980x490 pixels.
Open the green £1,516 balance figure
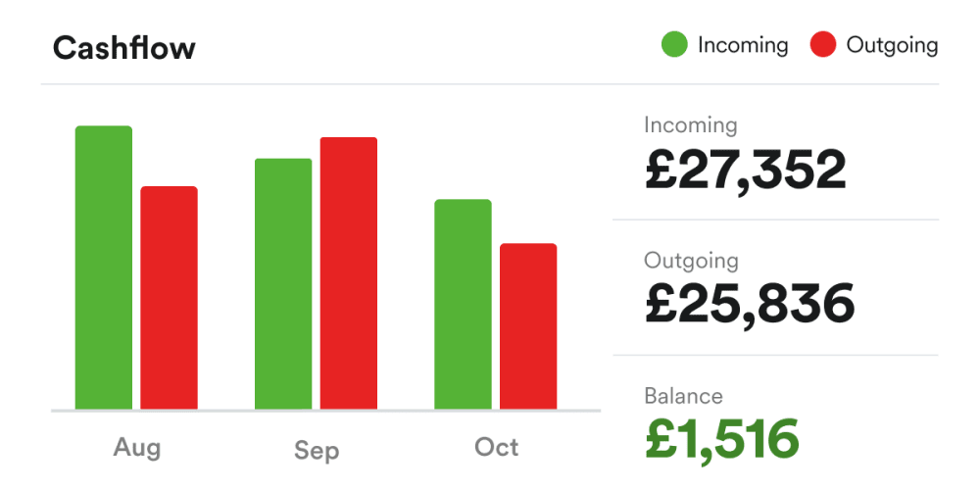tap(722, 439)
